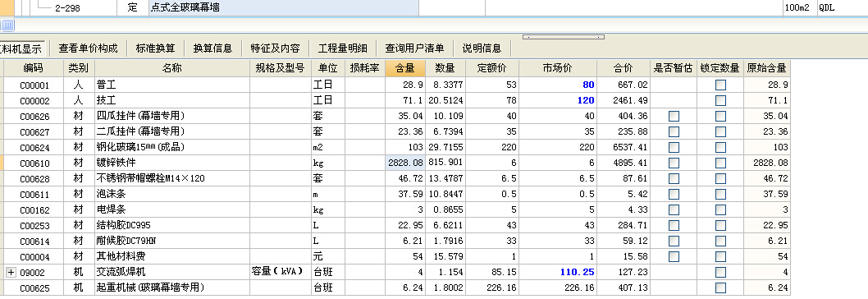Select the 换算信息 tab
Viewport: 868px width, 299px height.
[212, 48]
